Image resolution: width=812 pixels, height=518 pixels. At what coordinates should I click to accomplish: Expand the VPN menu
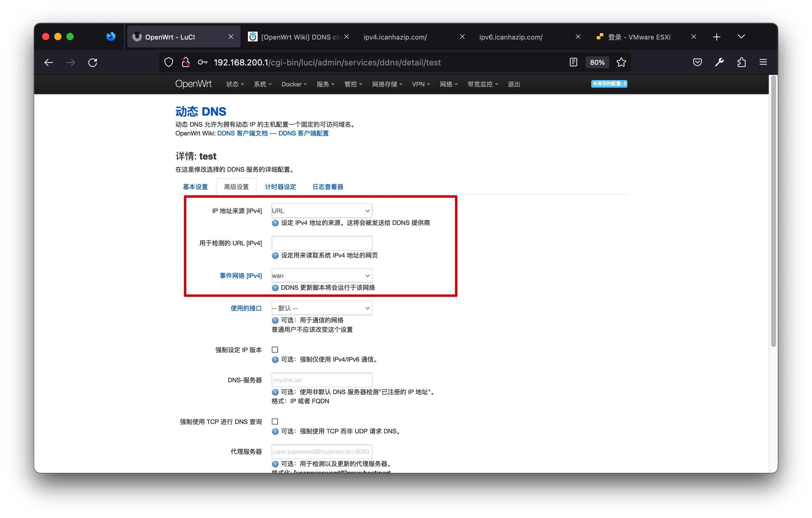pyautogui.click(x=421, y=84)
